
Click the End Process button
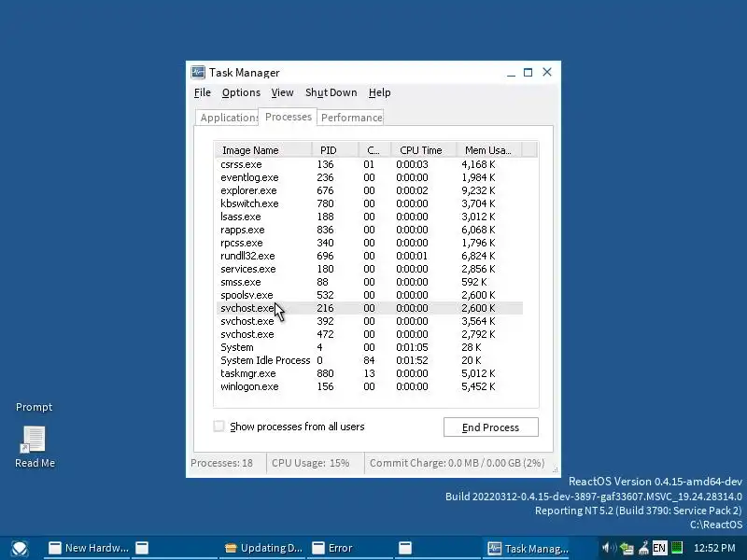491,427
